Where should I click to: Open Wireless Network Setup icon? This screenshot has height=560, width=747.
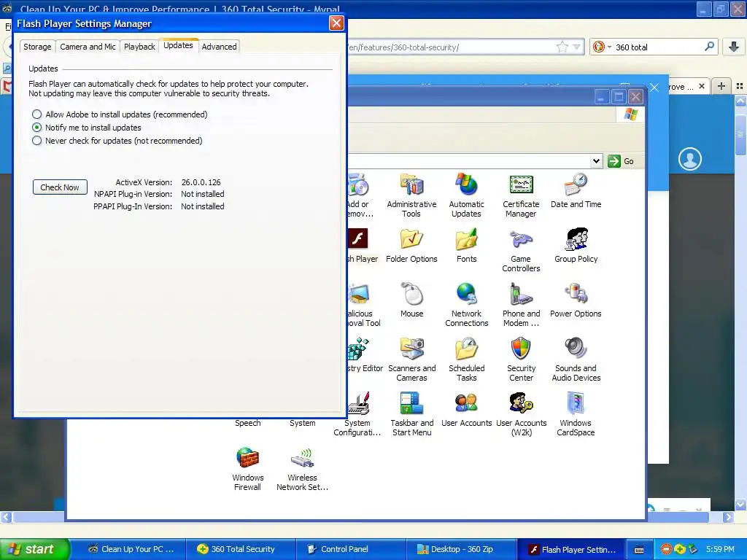pyautogui.click(x=302, y=469)
